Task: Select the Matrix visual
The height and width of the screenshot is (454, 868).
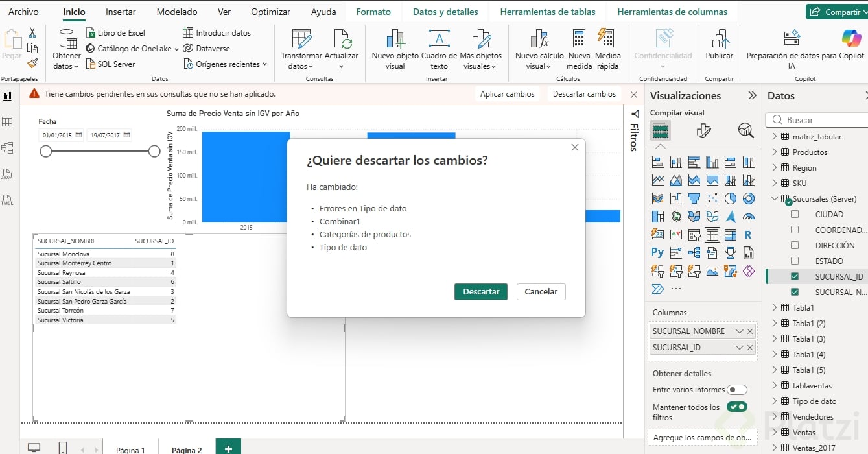Action: (731, 235)
